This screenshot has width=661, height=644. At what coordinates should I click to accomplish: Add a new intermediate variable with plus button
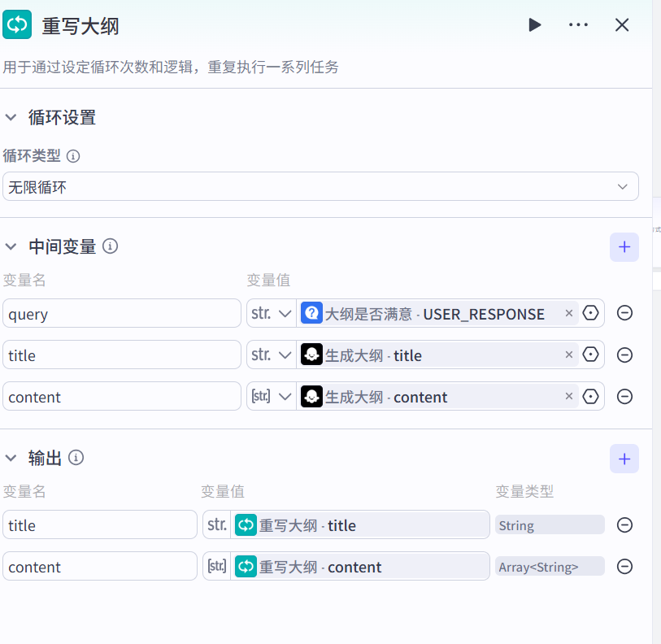tap(624, 247)
